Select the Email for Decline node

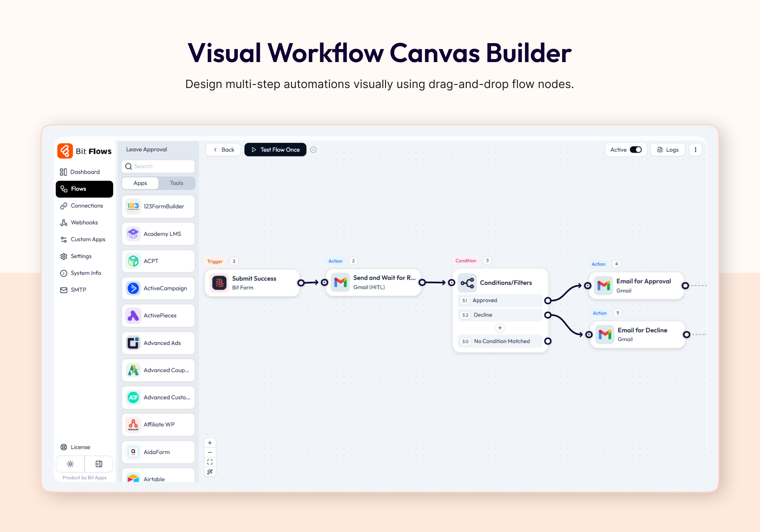pyautogui.click(x=637, y=334)
